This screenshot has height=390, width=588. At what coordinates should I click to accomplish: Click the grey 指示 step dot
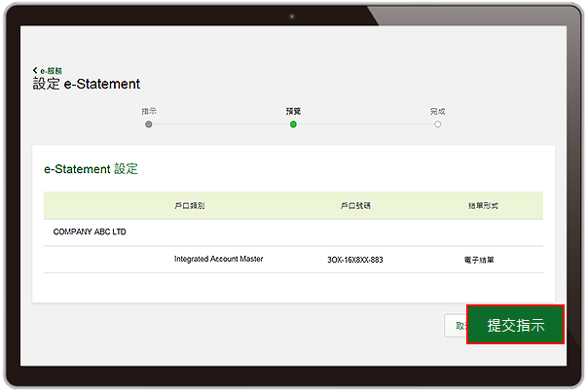pyautogui.click(x=149, y=124)
